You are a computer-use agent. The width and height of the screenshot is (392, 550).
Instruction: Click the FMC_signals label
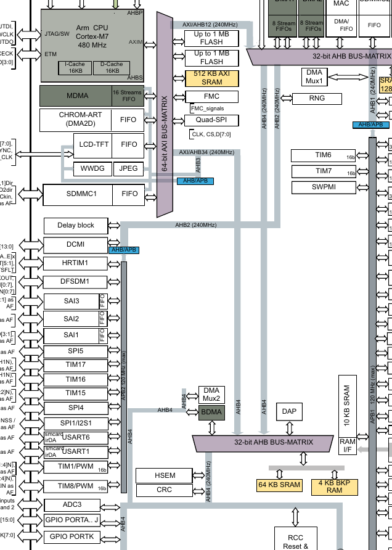(x=207, y=109)
